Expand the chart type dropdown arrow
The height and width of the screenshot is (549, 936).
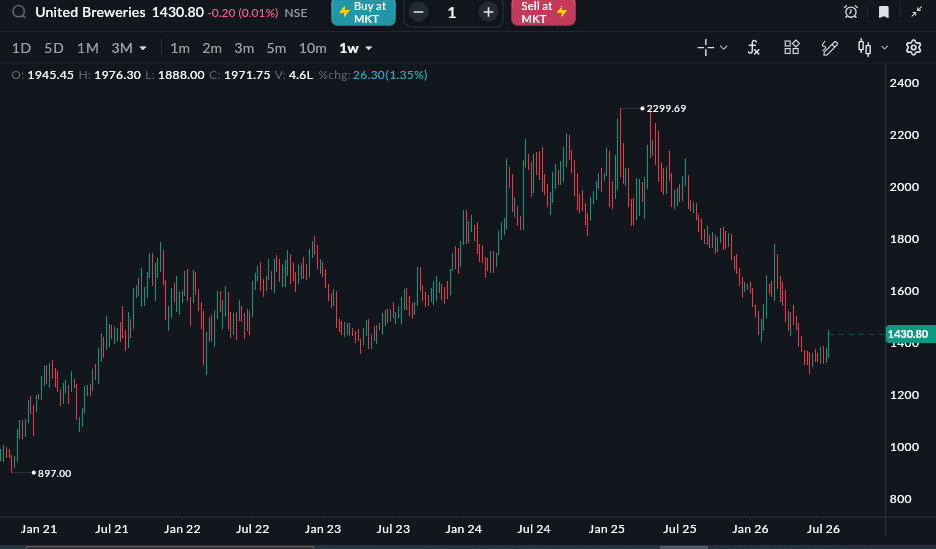(885, 48)
